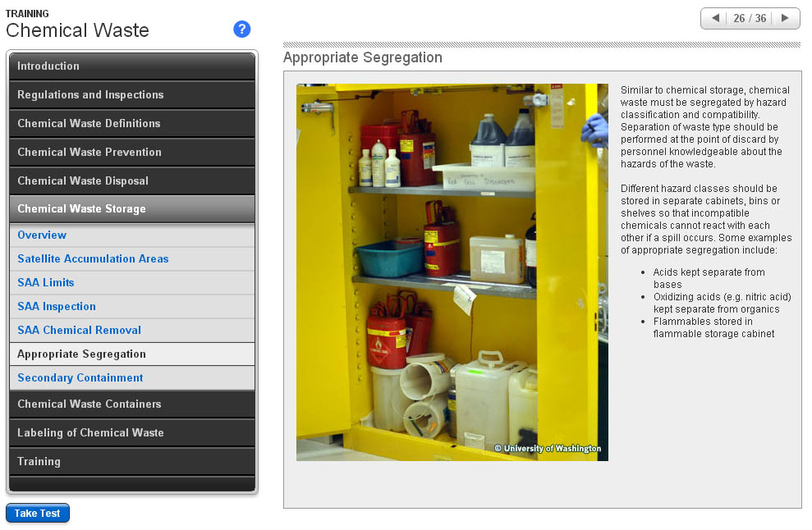Open Chemical Waste Definitions section
Screen dimensions: 812x530
[x=131, y=124]
